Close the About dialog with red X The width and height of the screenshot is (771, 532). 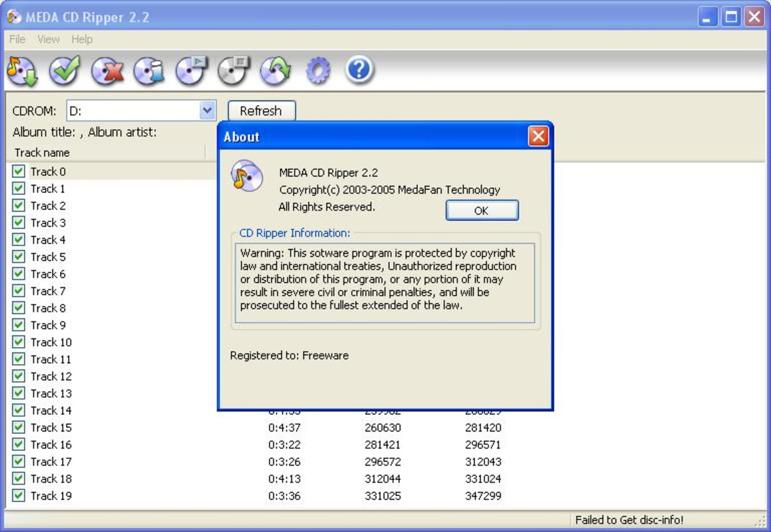pyautogui.click(x=538, y=136)
